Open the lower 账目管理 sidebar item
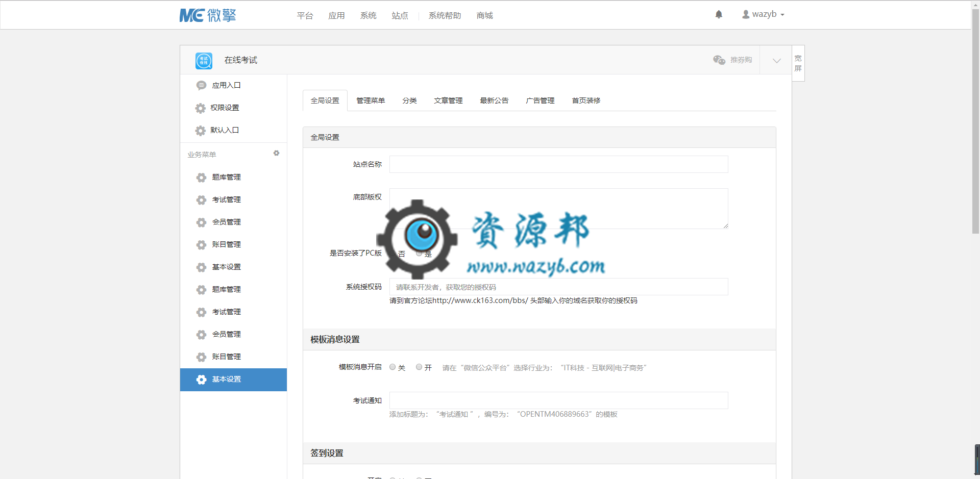 click(x=234, y=357)
